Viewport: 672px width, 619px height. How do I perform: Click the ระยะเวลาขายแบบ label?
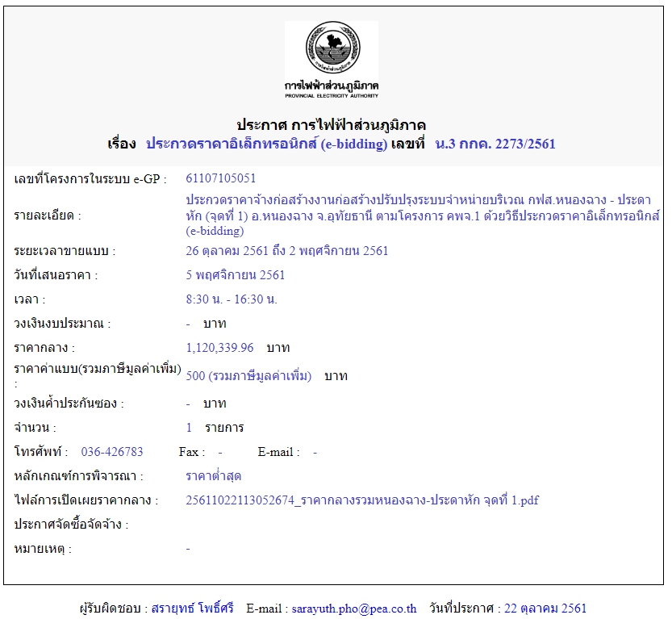click(x=65, y=251)
